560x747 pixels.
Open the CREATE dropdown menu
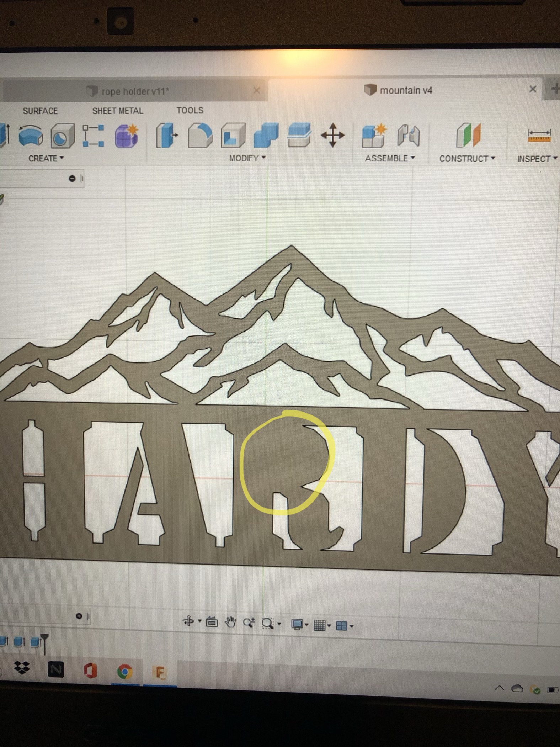pos(46,158)
